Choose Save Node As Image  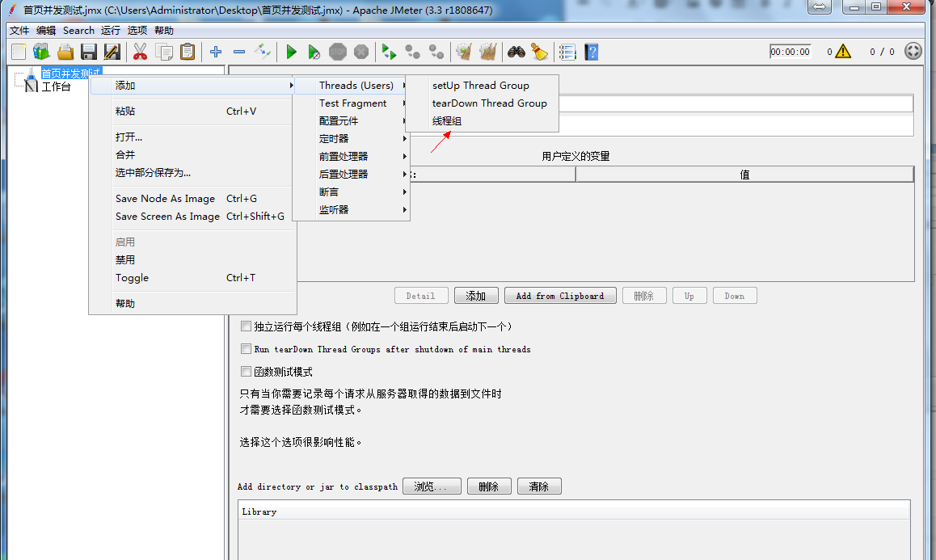tap(193, 198)
